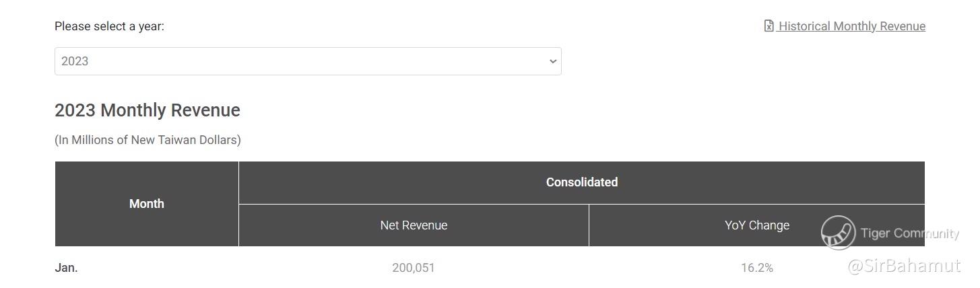Click the Jan. row label
The height and width of the screenshot is (288, 980).
point(66,268)
